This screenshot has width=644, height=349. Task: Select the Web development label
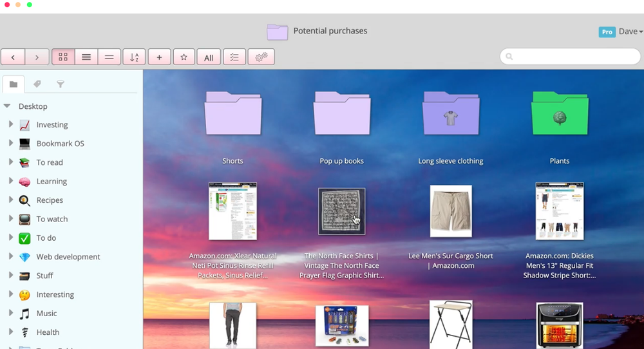pos(68,257)
